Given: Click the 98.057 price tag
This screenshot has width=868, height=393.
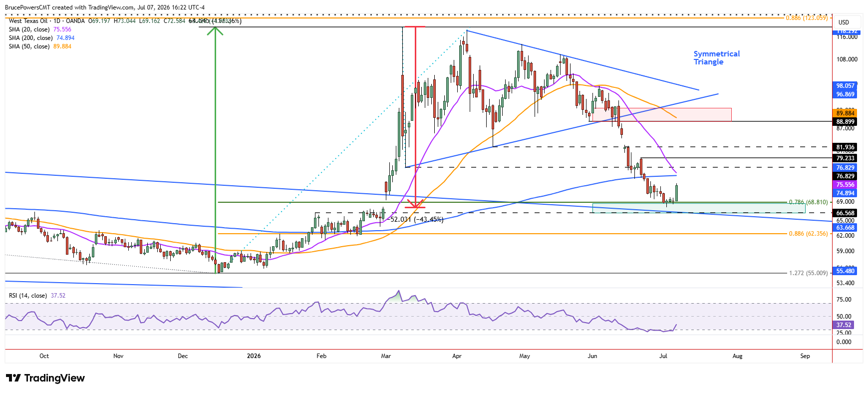Looking at the screenshot, I should (x=846, y=86).
